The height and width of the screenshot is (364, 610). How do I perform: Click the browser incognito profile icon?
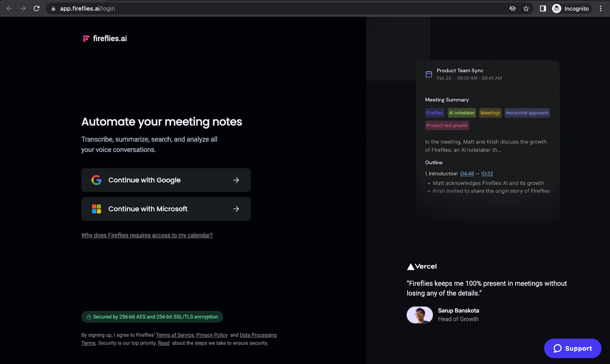[556, 8]
